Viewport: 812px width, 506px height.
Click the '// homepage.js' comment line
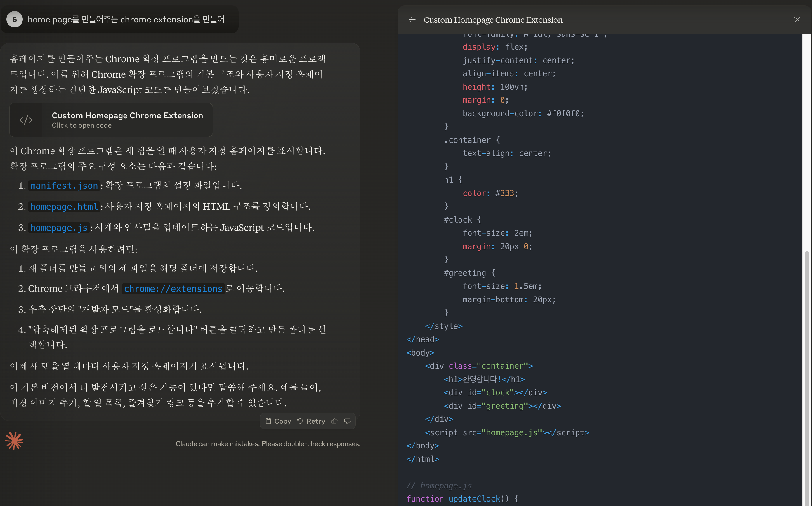click(x=439, y=486)
